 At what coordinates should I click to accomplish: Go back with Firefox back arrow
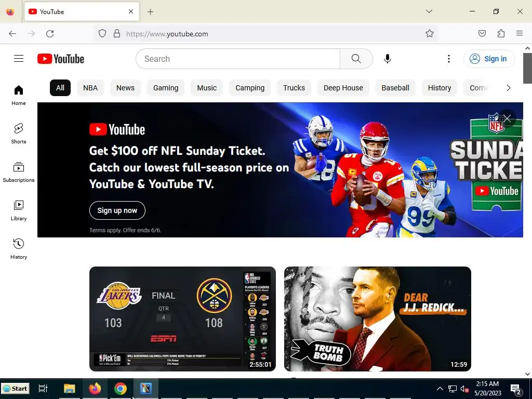pyautogui.click(x=12, y=34)
